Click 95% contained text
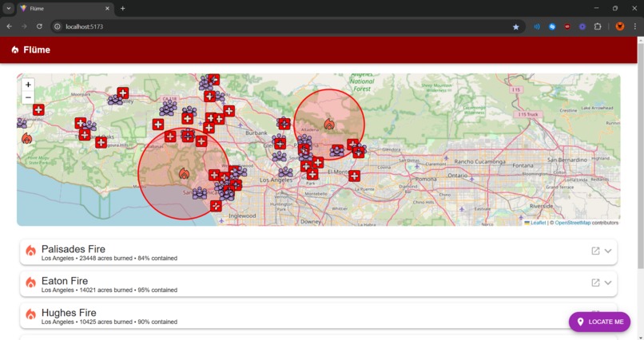 pos(157,290)
